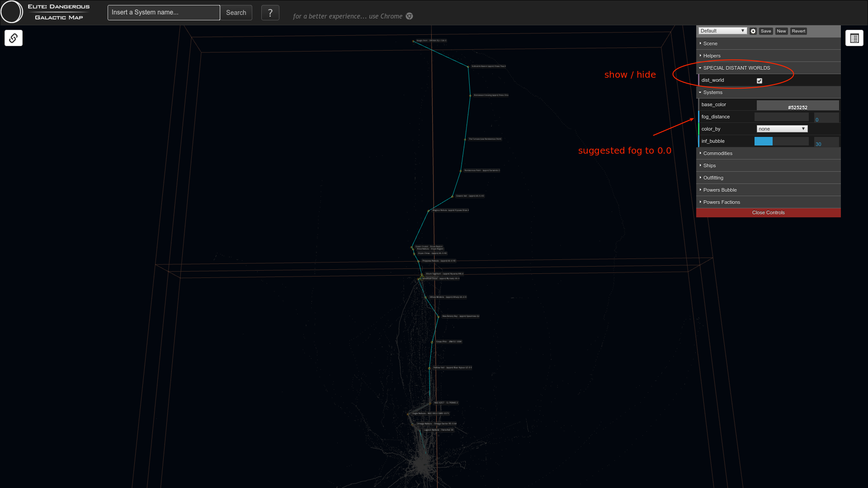
Task: Expand the Helpers section
Action: [769, 56]
